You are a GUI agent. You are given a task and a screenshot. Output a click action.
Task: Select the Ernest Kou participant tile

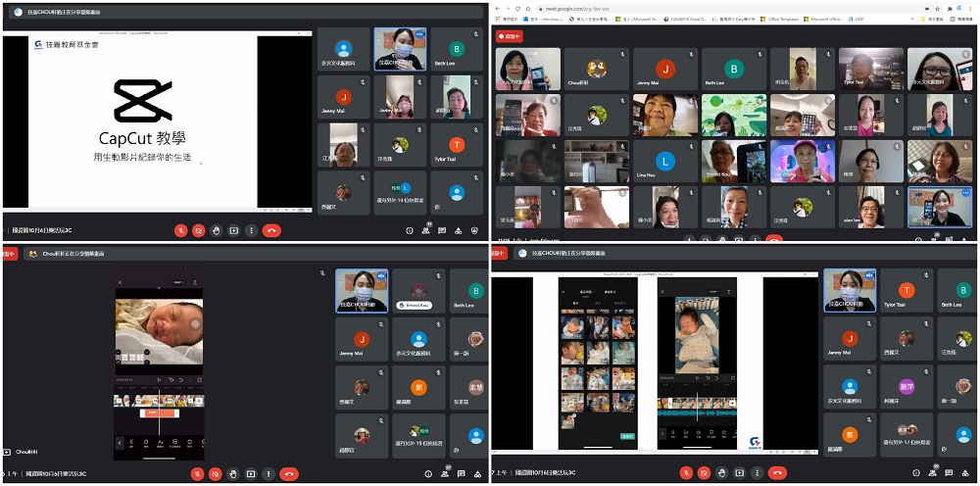pos(418,290)
